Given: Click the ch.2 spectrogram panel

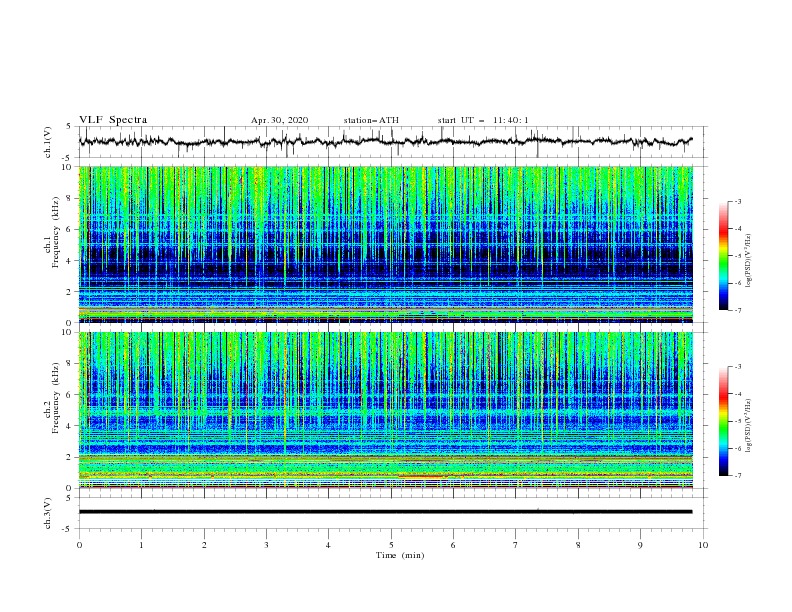Looking at the screenshot, I should tap(386, 410).
